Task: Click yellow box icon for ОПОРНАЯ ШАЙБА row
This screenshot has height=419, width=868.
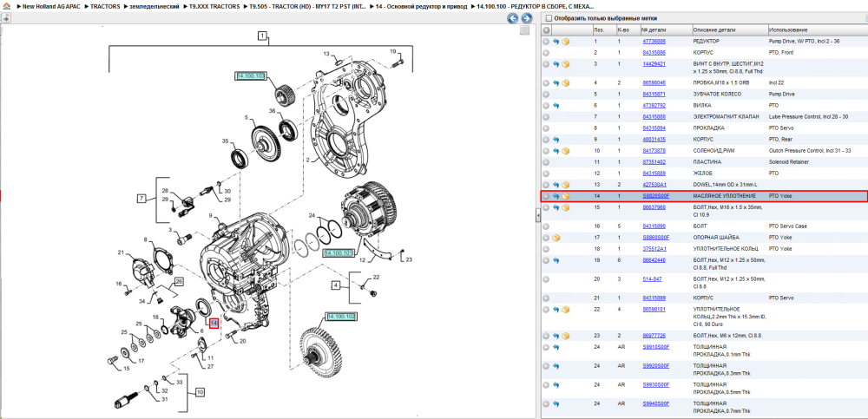Action: coord(556,238)
